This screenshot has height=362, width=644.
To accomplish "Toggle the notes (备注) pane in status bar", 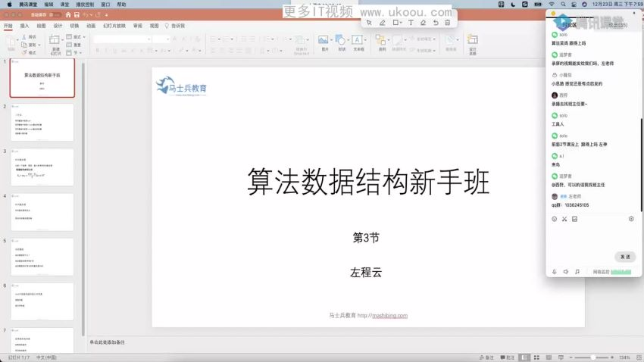I will pyautogui.click(x=486, y=357).
